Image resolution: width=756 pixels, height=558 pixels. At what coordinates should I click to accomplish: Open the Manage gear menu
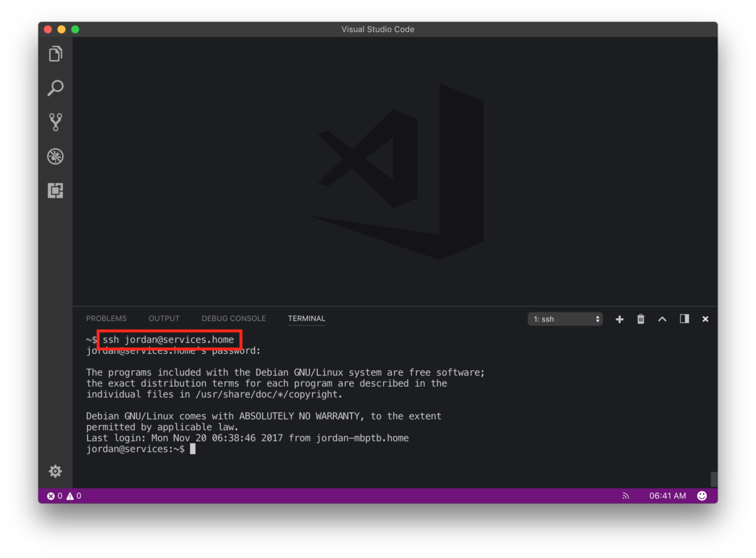(55, 471)
